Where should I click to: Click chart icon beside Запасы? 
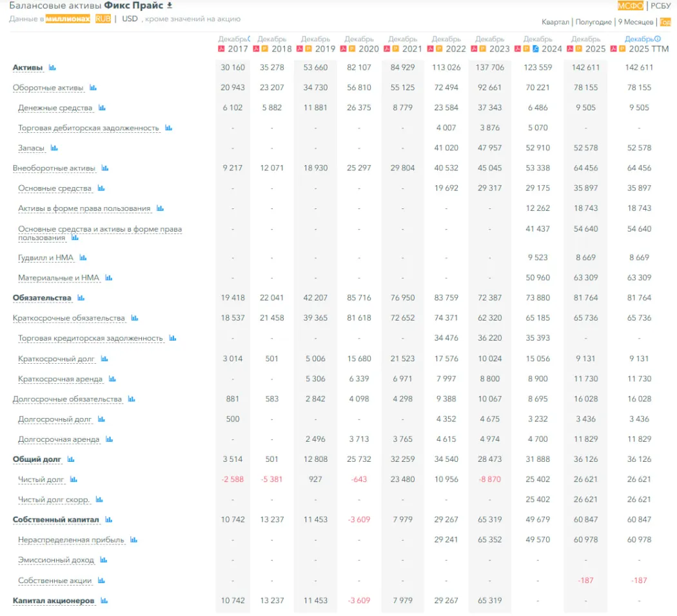[x=54, y=148]
